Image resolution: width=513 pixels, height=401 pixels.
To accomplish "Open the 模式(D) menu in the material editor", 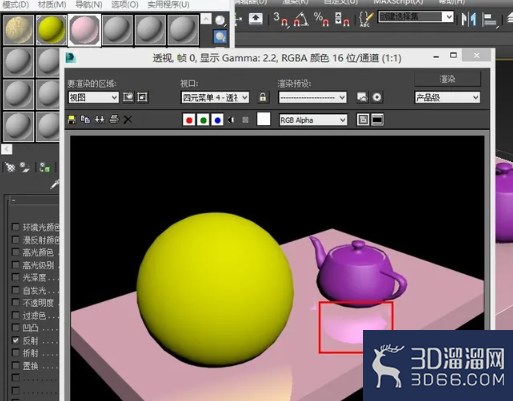I will tap(15, 5).
